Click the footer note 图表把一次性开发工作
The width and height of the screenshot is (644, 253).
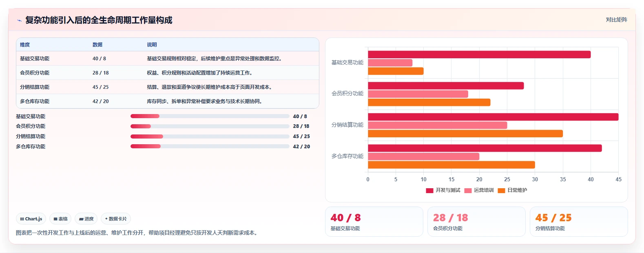pos(137,233)
